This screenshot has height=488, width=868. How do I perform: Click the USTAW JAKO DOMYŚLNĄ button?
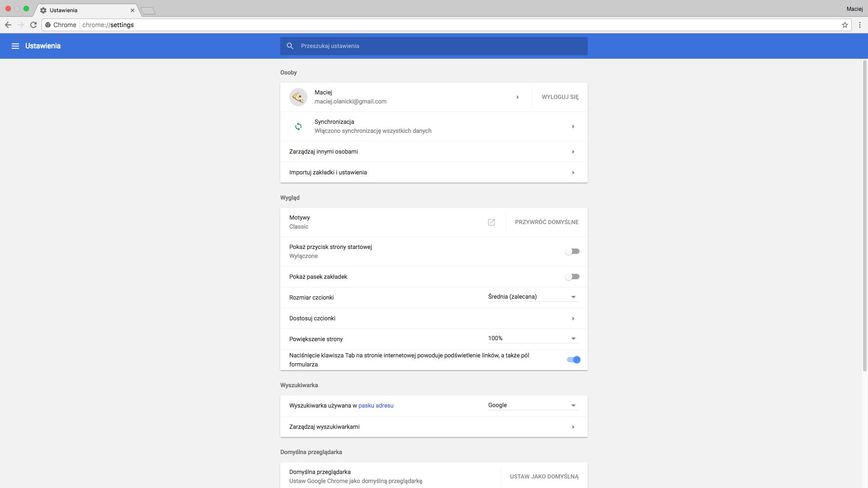[544, 476]
